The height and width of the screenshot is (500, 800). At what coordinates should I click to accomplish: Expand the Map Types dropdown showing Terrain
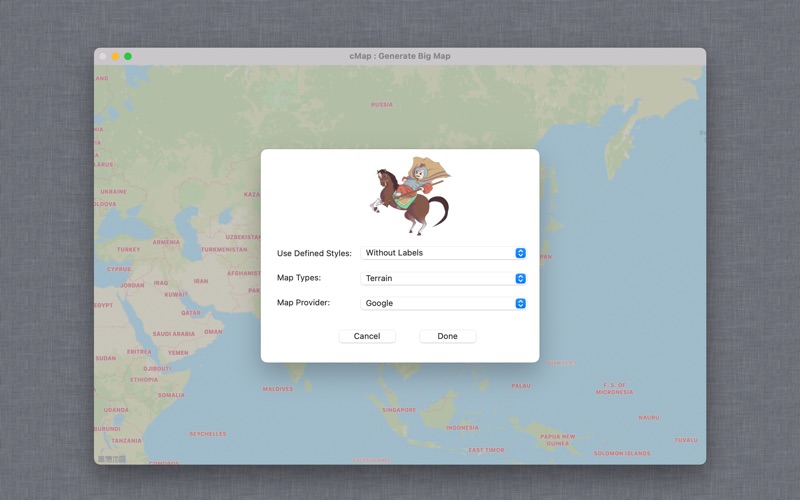[443, 278]
